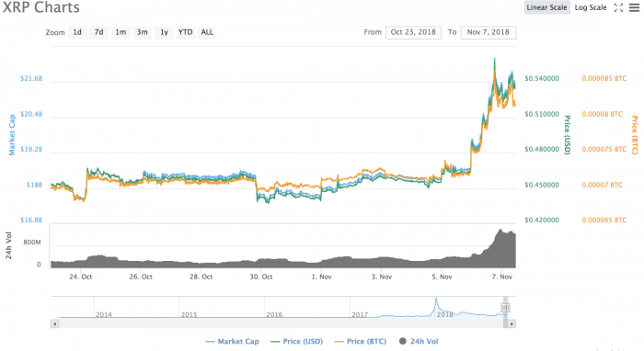
Task: Set zoom to 1m
Action: [121, 32]
